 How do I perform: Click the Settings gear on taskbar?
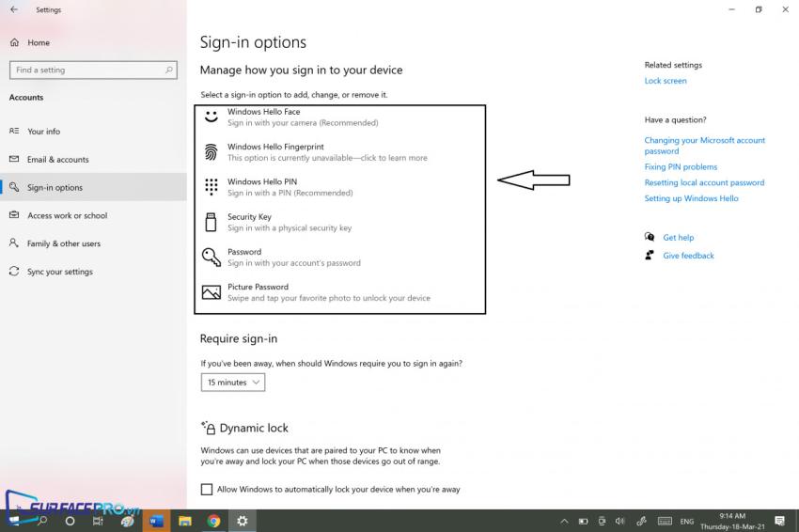pos(243,521)
